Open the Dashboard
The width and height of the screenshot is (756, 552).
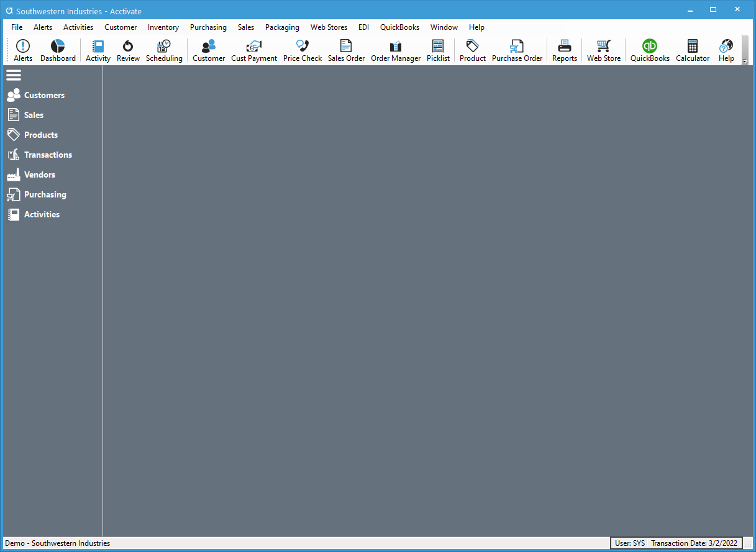click(x=58, y=50)
